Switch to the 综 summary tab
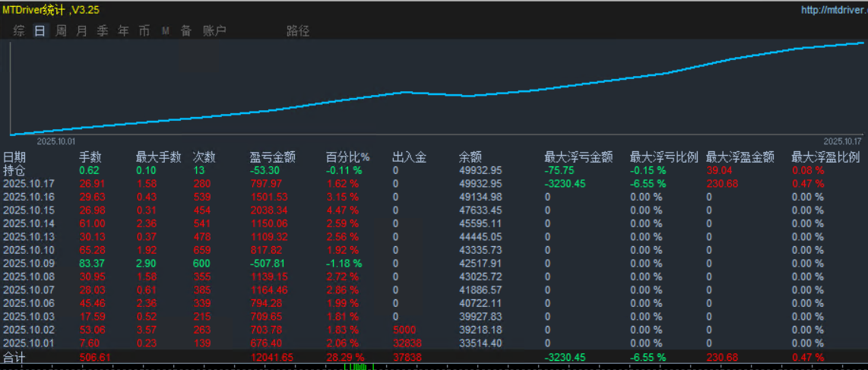 pos(19,31)
